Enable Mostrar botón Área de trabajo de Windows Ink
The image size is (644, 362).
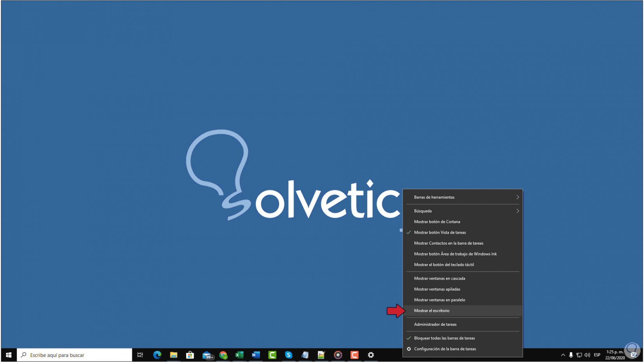click(x=463, y=254)
